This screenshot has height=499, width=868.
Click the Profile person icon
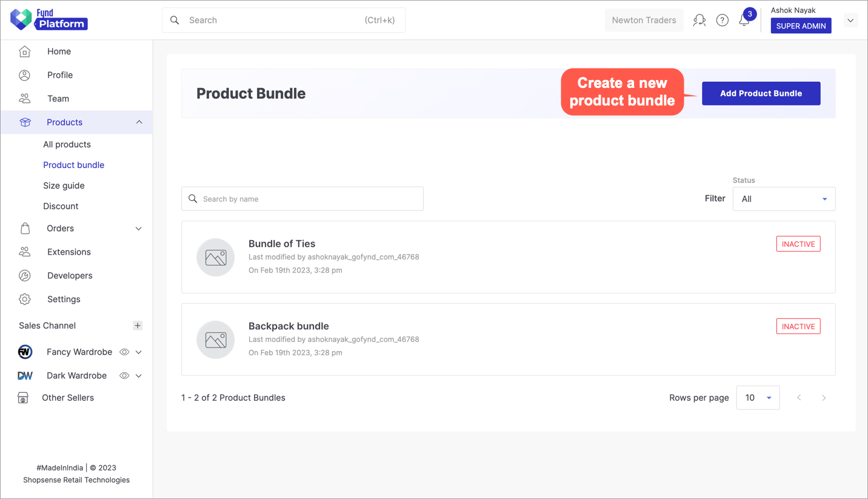point(24,75)
